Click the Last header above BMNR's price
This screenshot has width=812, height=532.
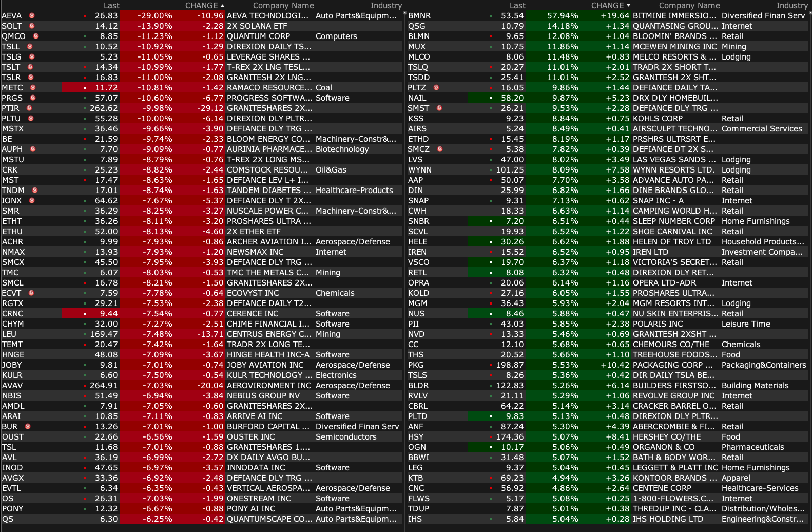(517, 6)
